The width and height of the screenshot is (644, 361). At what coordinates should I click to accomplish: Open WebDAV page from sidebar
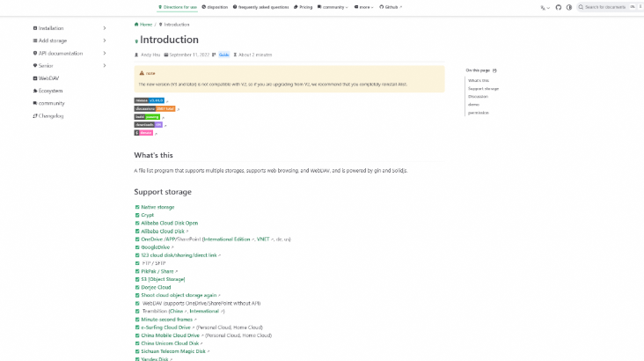48,78
